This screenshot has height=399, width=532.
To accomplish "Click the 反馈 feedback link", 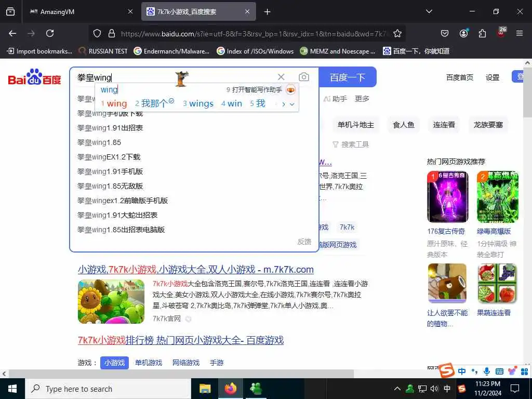I will (304, 242).
